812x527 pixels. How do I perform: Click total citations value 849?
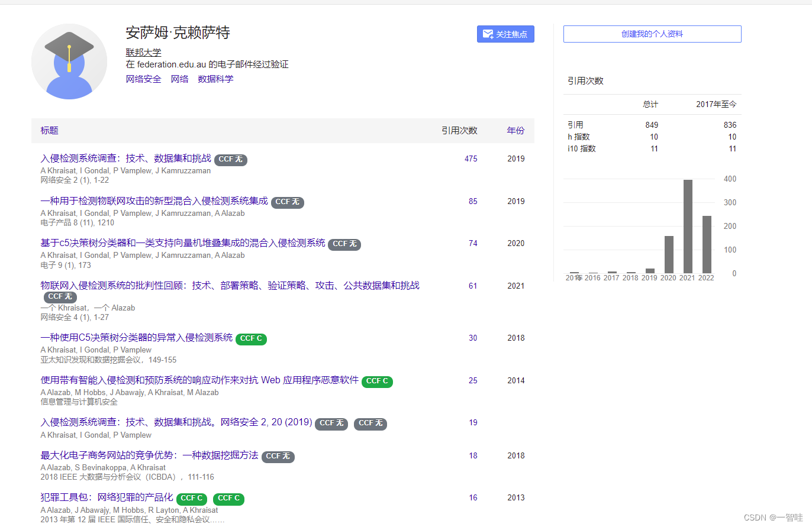point(652,125)
